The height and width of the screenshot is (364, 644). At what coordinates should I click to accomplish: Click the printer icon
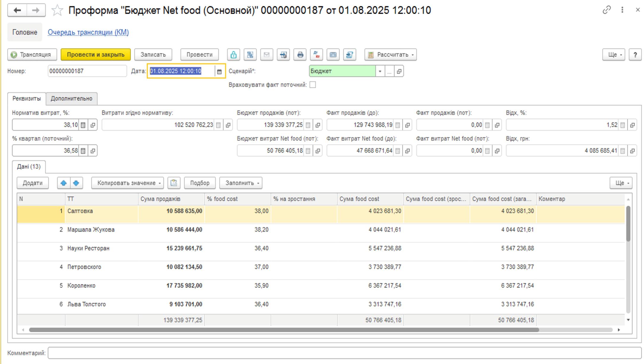[x=300, y=55]
